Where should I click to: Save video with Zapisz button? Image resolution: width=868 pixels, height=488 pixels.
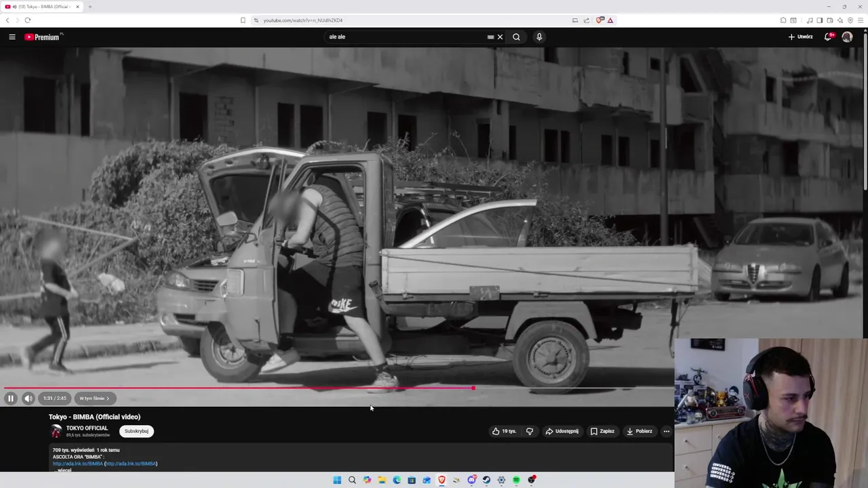click(x=603, y=431)
